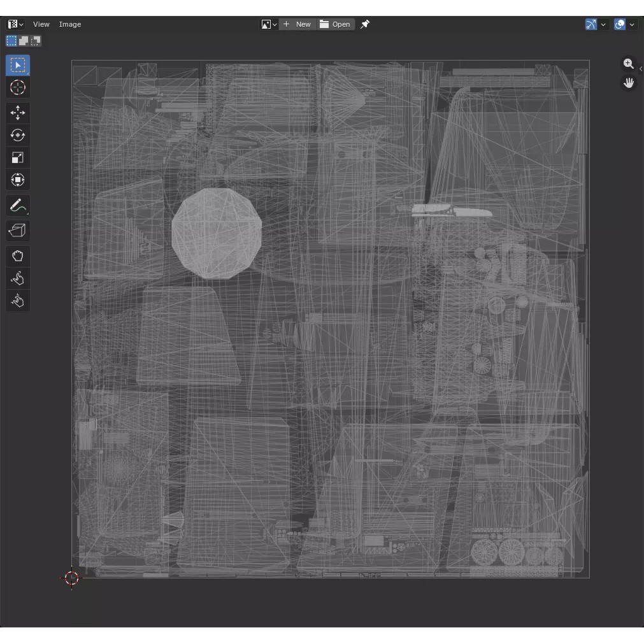Select the Annotate pencil tool

18,206
